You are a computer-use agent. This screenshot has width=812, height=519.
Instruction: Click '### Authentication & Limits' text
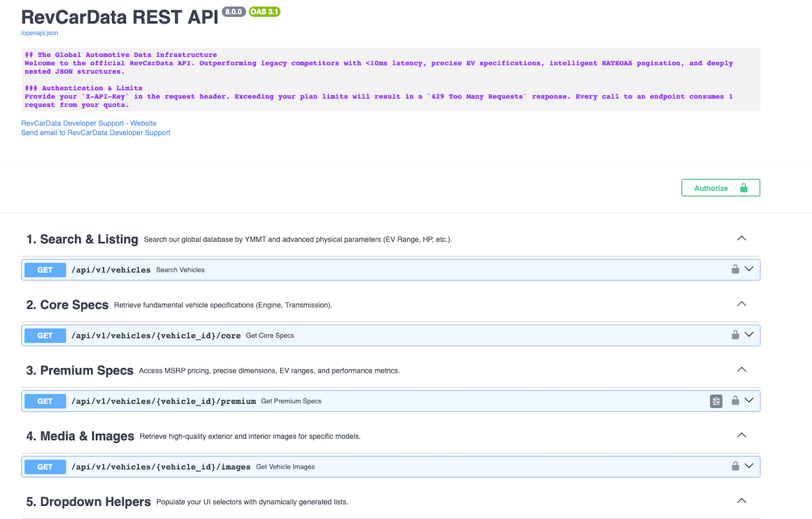[84, 88]
